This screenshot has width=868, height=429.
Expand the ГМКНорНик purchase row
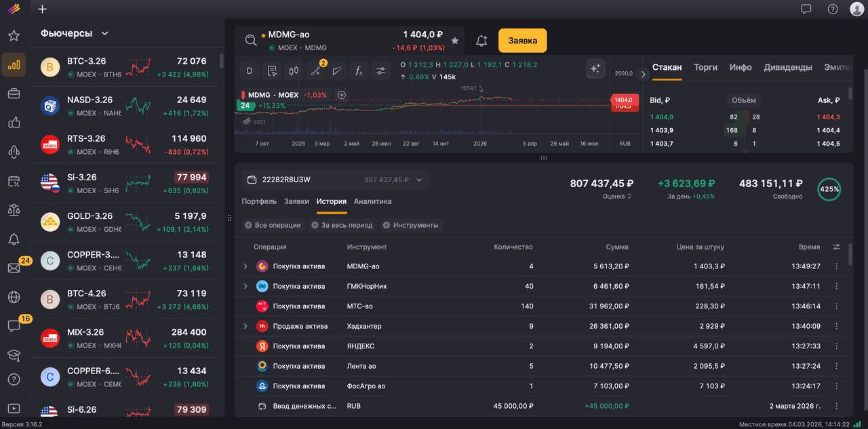point(245,287)
